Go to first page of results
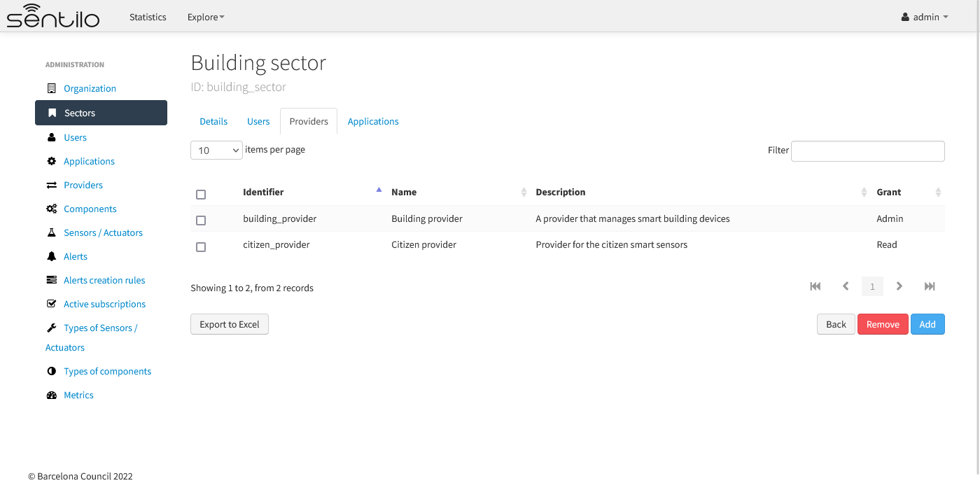Image resolution: width=980 pixels, height=490 pixels. pos(815,286)
